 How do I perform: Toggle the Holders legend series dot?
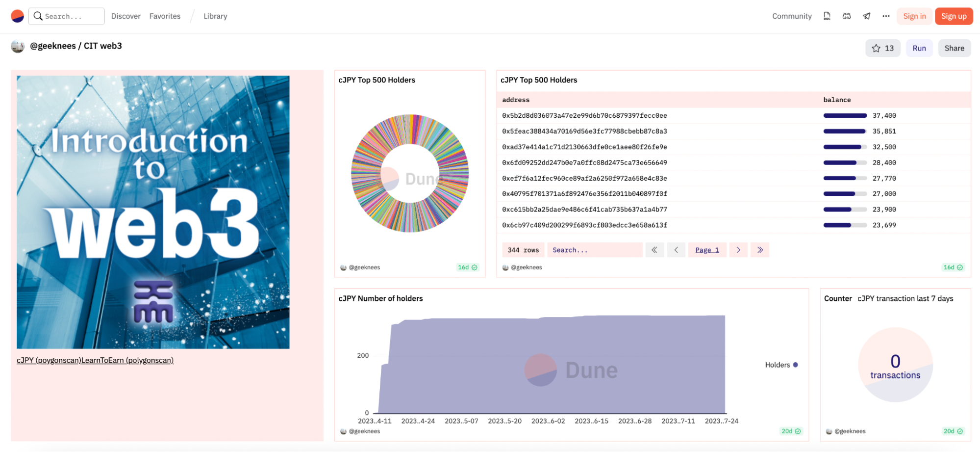pyautogui.click(x=795, y=365)
